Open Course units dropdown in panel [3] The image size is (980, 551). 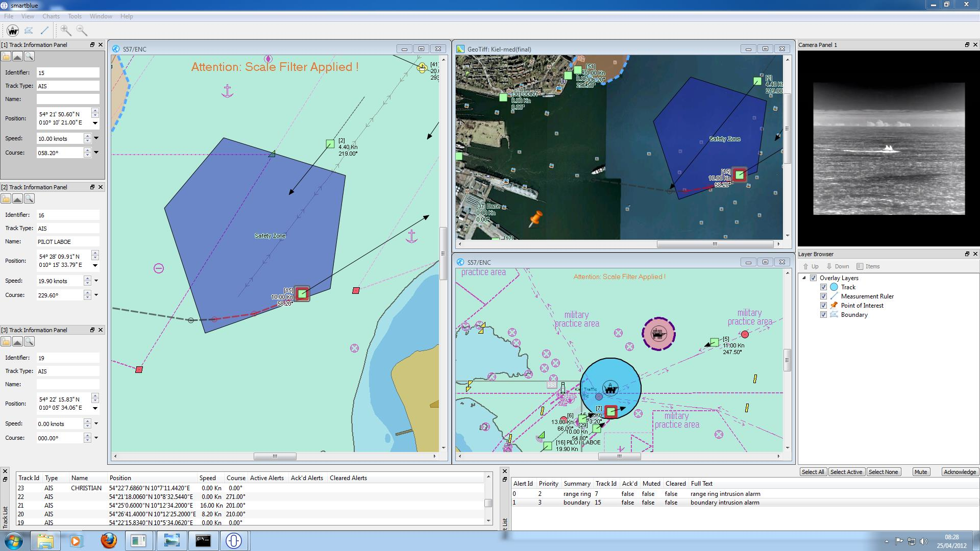pyautogui.click(x=96, y=438)
